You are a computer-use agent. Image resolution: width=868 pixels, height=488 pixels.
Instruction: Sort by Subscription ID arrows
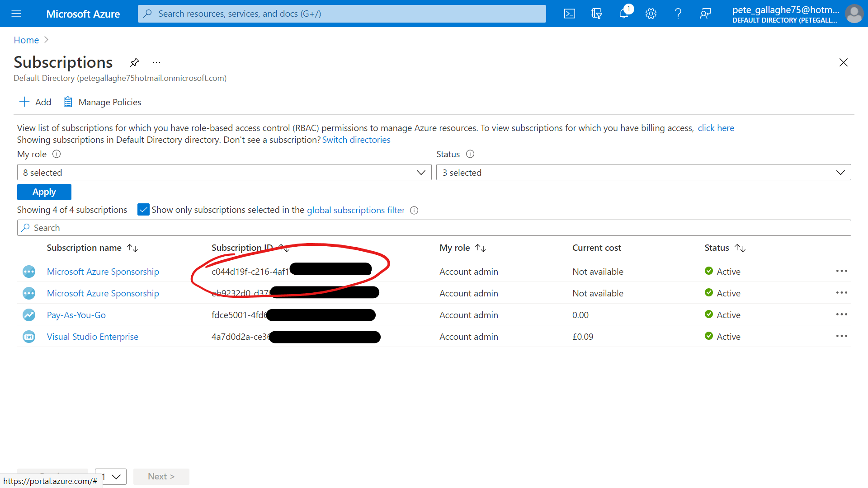tap(284, 248)
